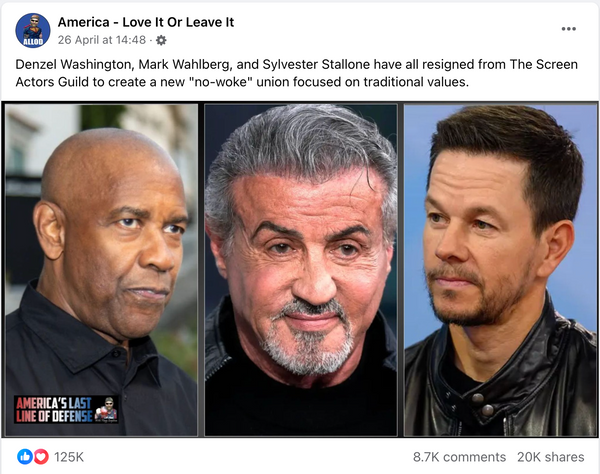Open the ALLOD page profile picture
Viewport: 600px width, 474px height.
pyautogui.click(x=33, y=31)
